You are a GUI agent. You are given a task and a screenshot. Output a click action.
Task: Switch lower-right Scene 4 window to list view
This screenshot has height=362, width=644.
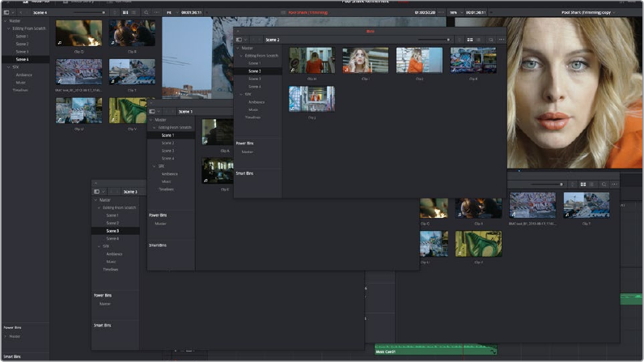pyautogui.click(x=591, y=185)
